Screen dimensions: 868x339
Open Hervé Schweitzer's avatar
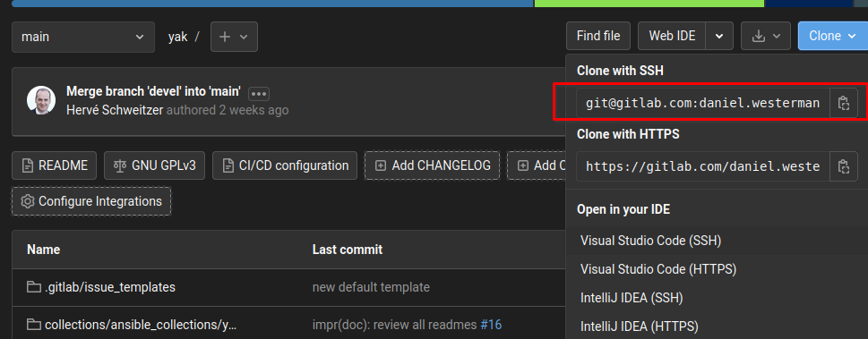(x=41, y=101)
